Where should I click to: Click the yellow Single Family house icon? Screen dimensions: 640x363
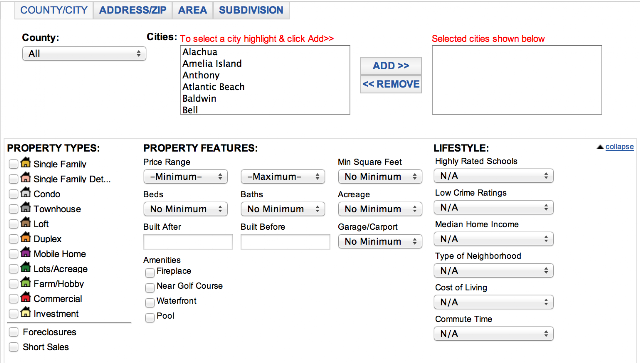tap(26, 163)
